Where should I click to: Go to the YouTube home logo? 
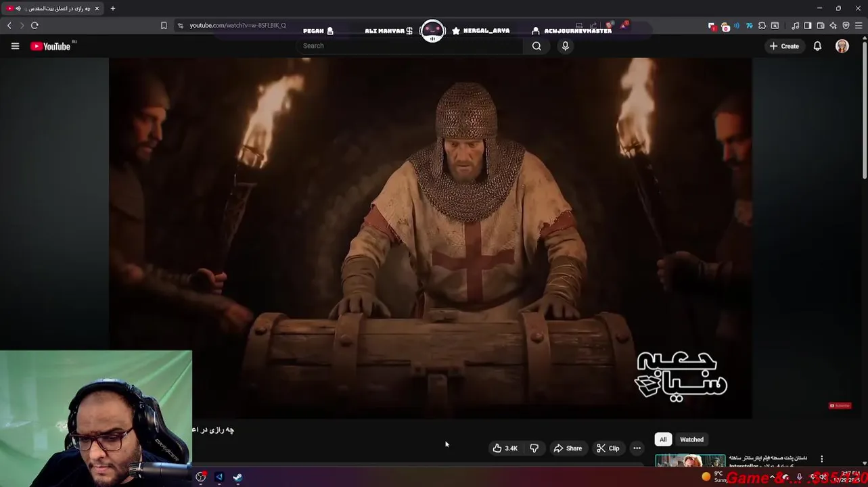[51, 46]
